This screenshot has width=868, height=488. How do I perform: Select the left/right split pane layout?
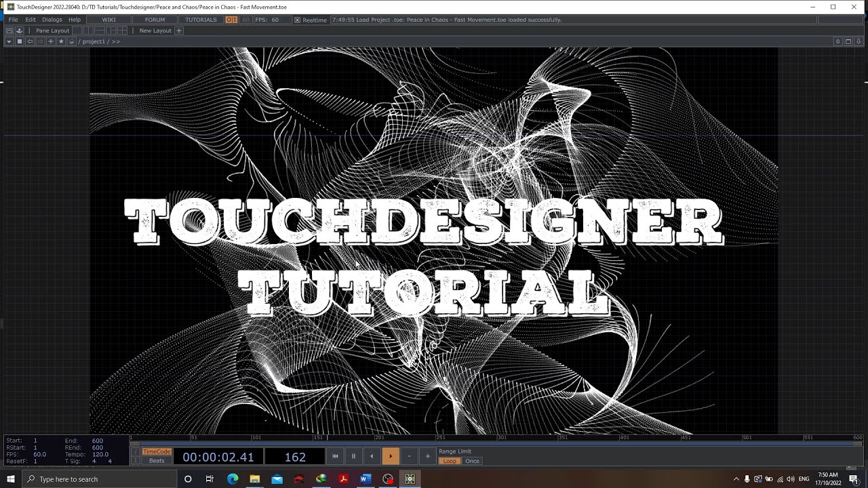pyautogui.click(x=87, y=30)
